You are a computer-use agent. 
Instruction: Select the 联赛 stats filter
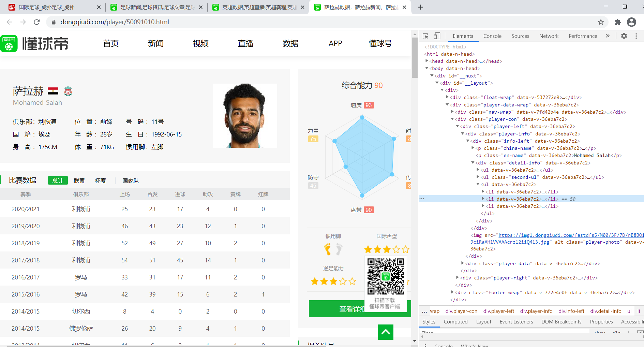[79, 181]
